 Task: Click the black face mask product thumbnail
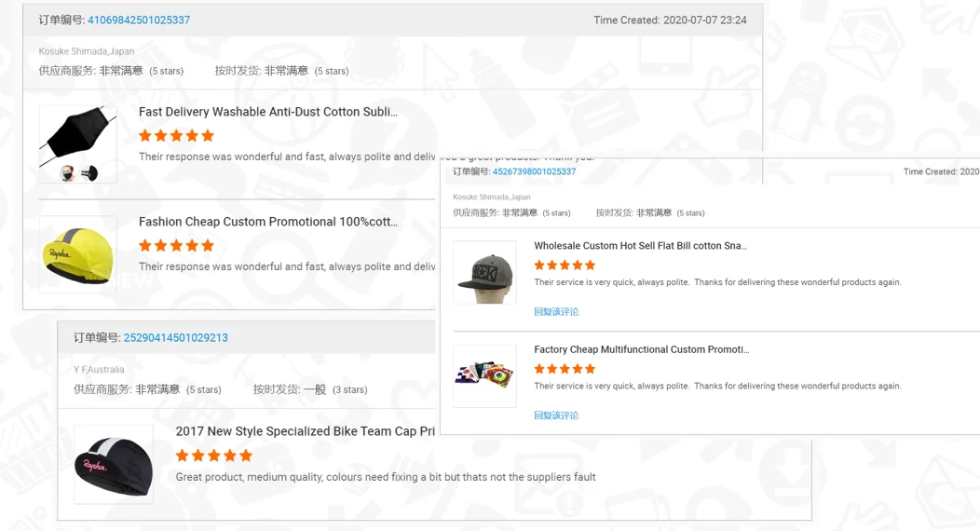click(x=77, y=143)
